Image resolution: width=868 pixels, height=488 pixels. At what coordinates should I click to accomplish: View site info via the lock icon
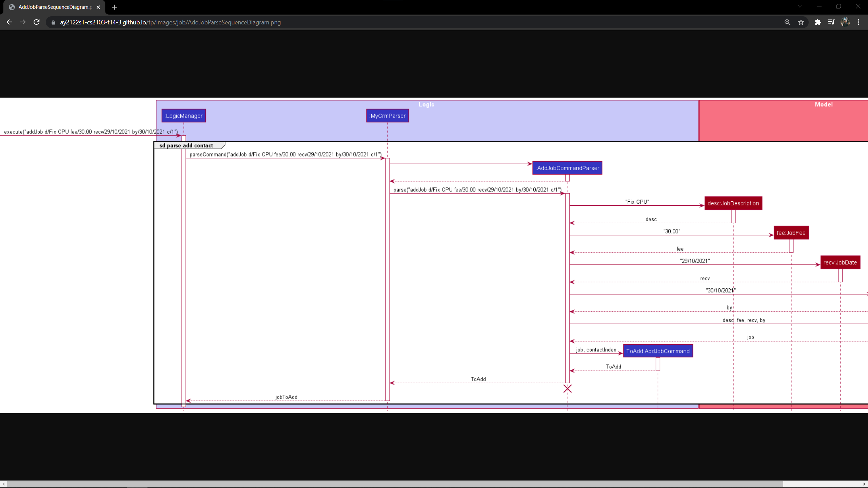click(x=53, y=22)
